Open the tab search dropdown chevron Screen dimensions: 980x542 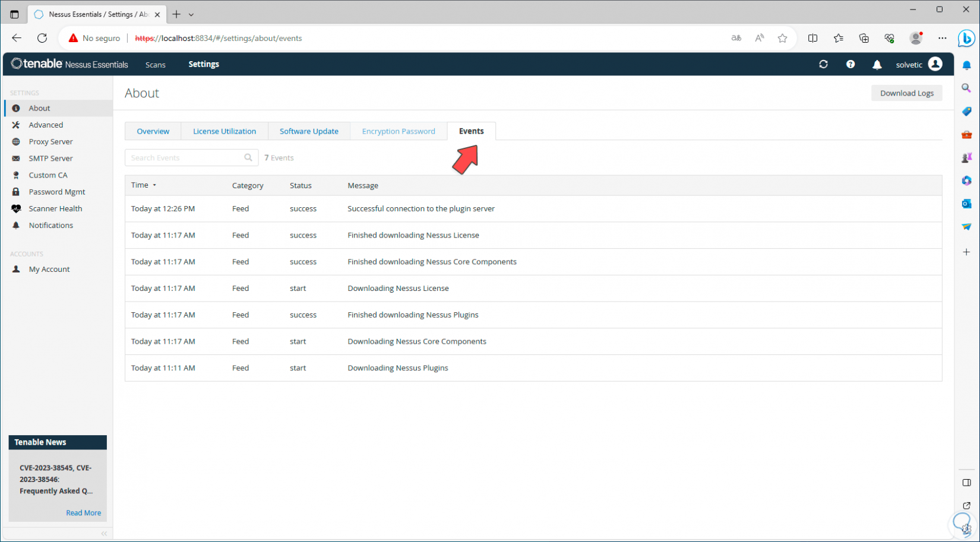pyautogui.click(x=191, y=14)
